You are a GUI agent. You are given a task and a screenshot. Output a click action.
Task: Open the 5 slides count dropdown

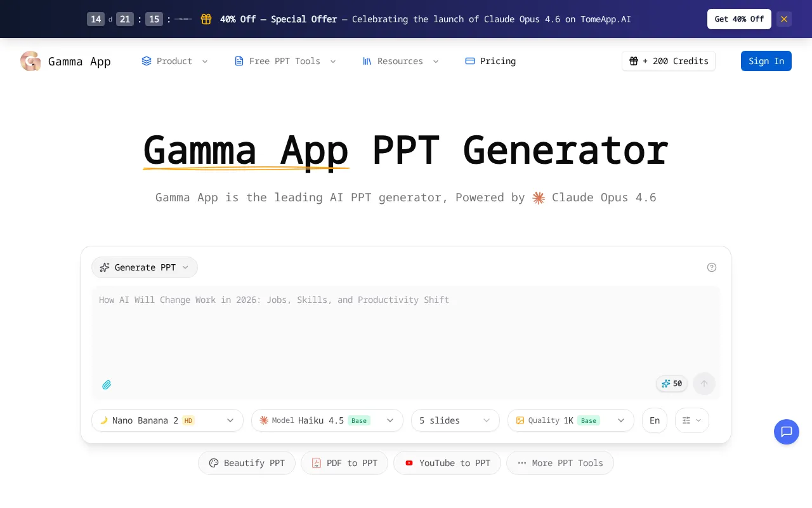click(x=455, y=420)
